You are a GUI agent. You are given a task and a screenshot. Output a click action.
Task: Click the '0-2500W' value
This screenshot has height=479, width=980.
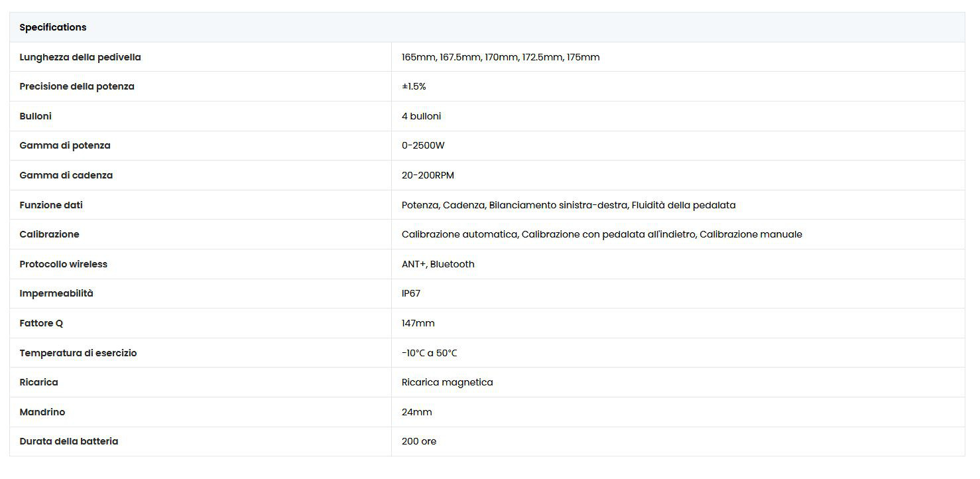(423, 145)
